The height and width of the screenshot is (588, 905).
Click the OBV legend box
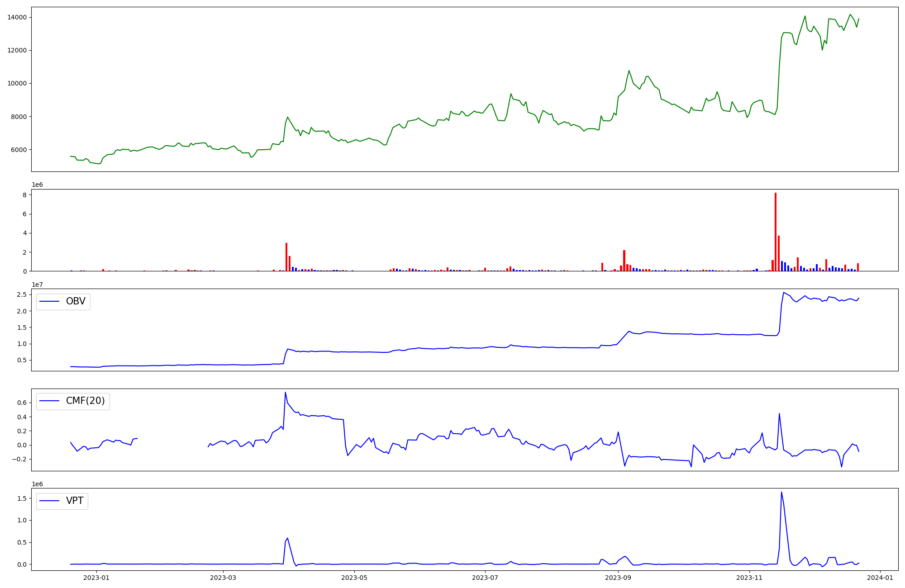(x=63, y=302)
